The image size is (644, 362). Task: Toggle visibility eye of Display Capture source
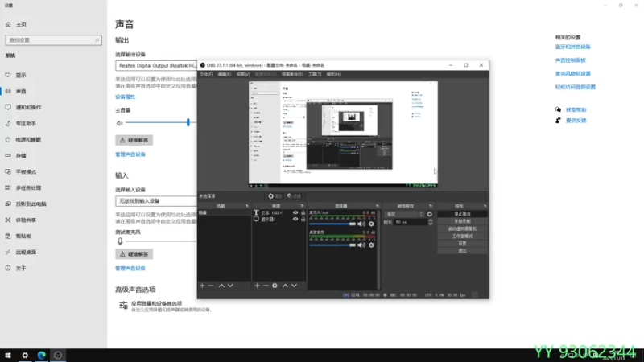coord(295,219)
